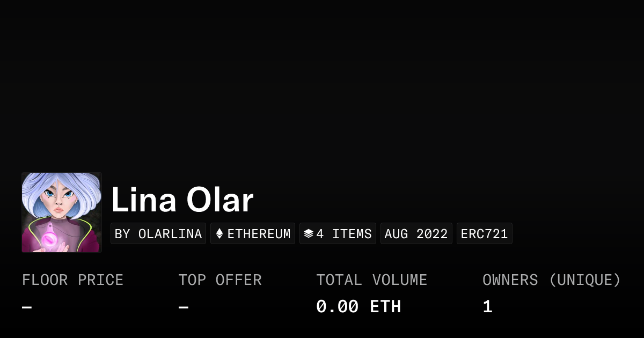Click the TOTAL VOLUME 0.00 ETH value
The height and width of the screenshot is (338, 644).
(x=358, y=306)
